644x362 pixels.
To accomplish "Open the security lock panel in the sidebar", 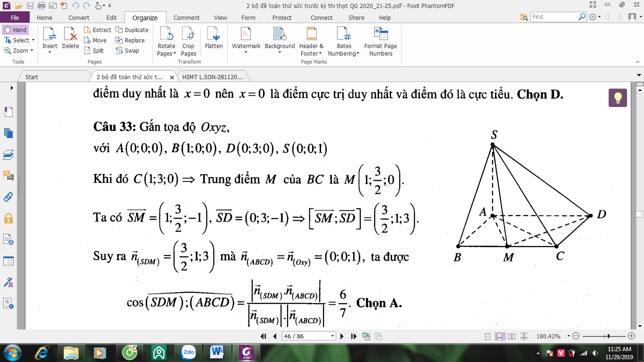I will coord(8,218).
